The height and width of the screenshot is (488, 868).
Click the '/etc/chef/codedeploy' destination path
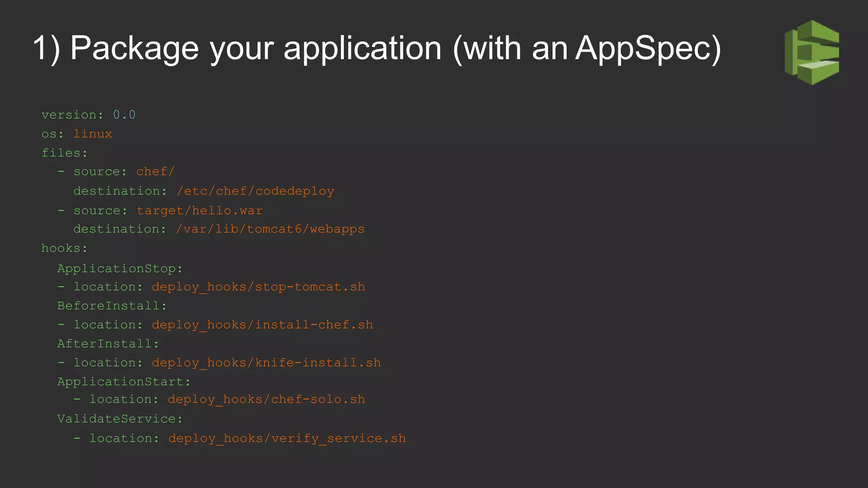coord(256,191)
